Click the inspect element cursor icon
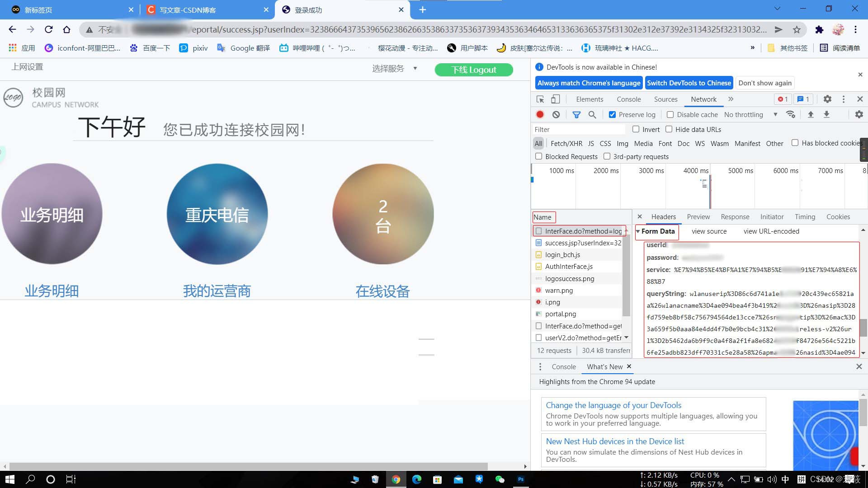The image size is (868, 488). (540, 99)
